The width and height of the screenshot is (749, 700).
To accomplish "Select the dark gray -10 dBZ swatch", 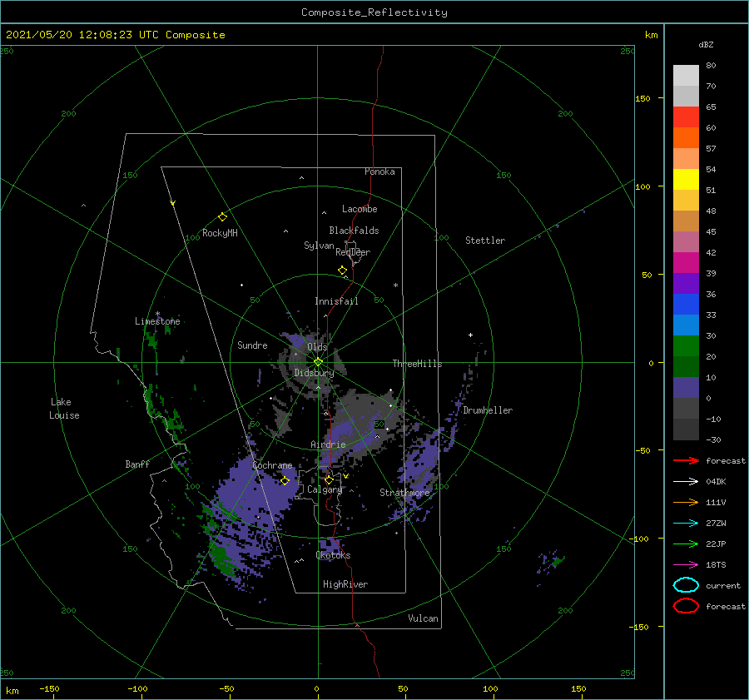I will [686, 429].
